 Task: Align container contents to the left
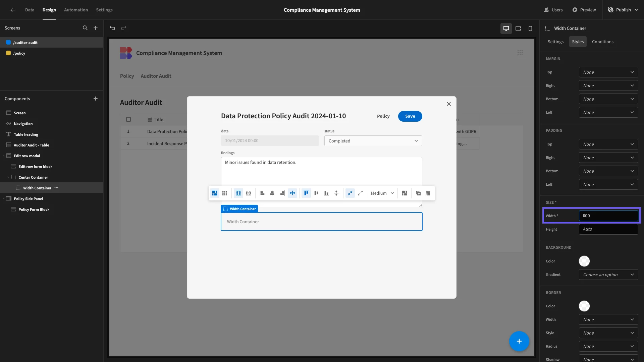tap(262, 193)
